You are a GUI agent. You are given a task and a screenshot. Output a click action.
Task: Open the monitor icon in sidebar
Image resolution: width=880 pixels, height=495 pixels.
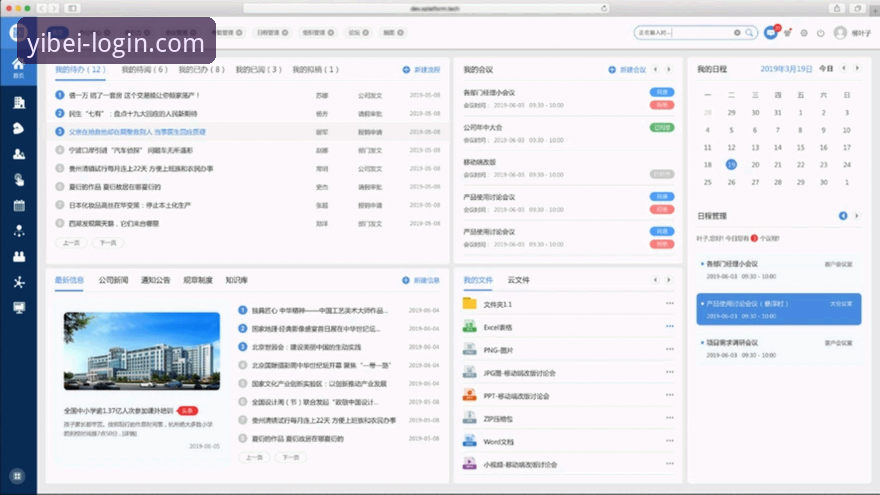[19, 308]
